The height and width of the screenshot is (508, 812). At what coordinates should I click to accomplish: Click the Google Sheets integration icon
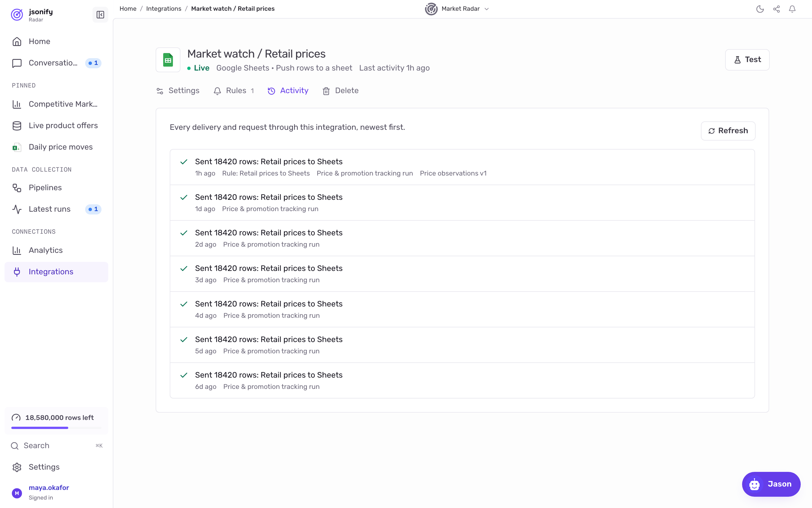168,60
